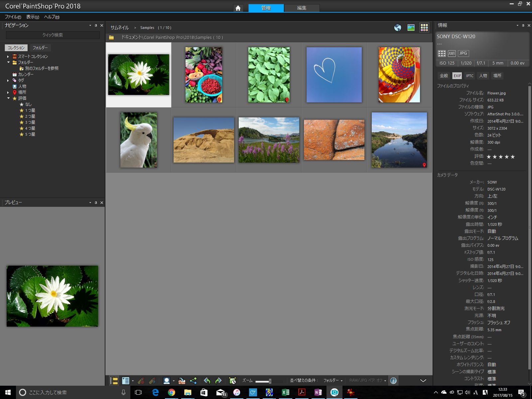Expand the スマート コレクション tree node
This screenshot has height=399, width=532.
tap(8, 57)
